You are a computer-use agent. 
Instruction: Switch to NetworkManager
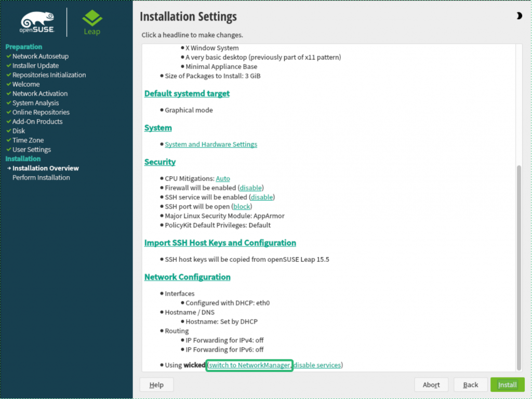tap(249, 365)
